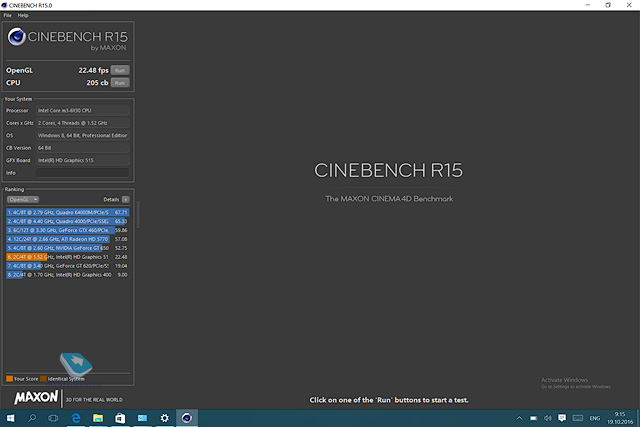This screenshot has height=427, width=640.
Task: Open the Windows Start menu
Action: pyautogui.click(x=11, y=418)
